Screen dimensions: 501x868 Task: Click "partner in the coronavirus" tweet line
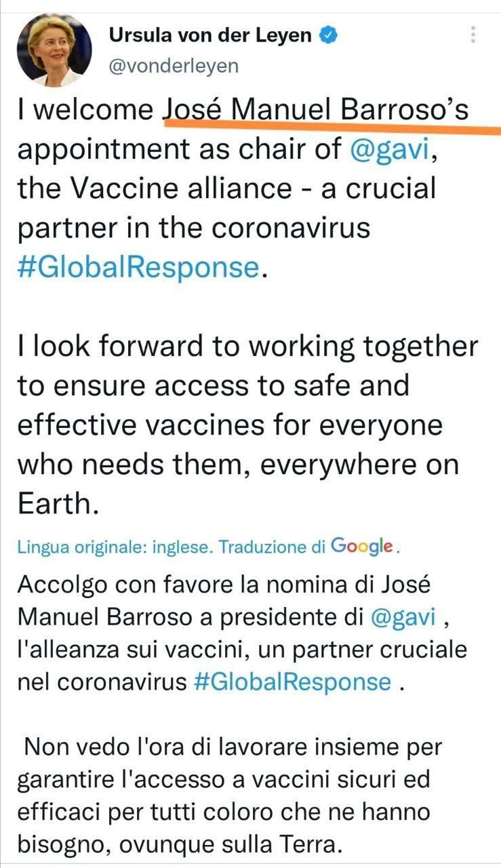point(193,228)
